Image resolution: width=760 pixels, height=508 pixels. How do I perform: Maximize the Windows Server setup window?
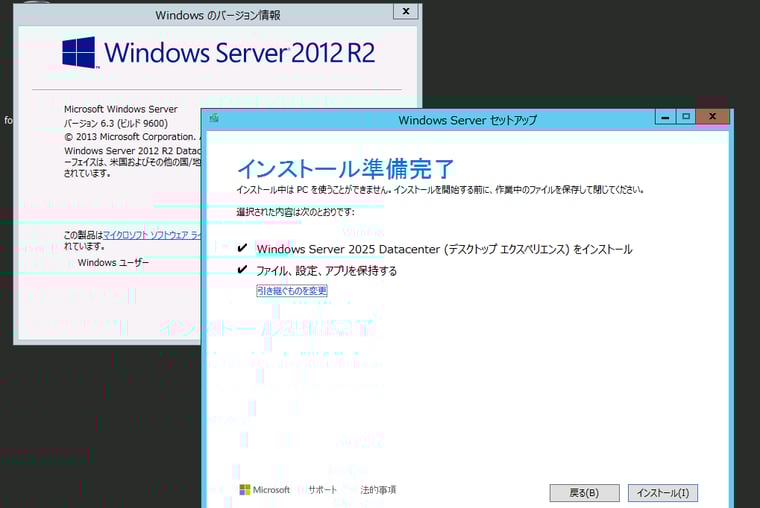click(x=686, y=117)
